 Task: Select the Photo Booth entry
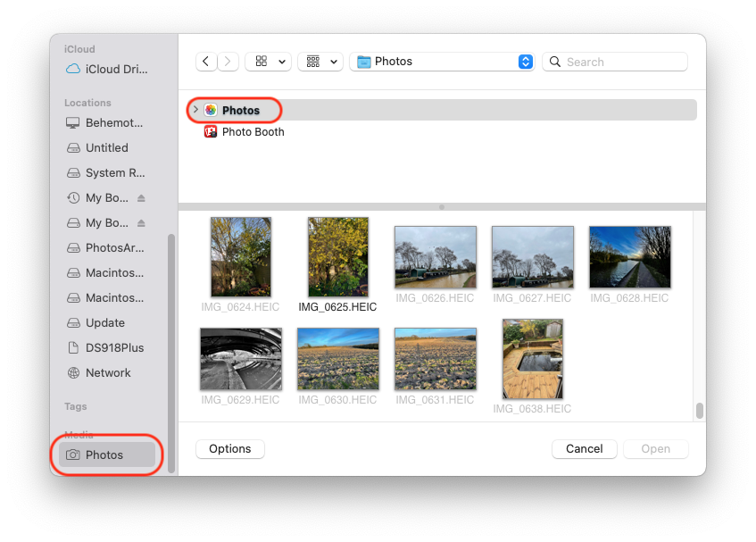tap(253, 131)
